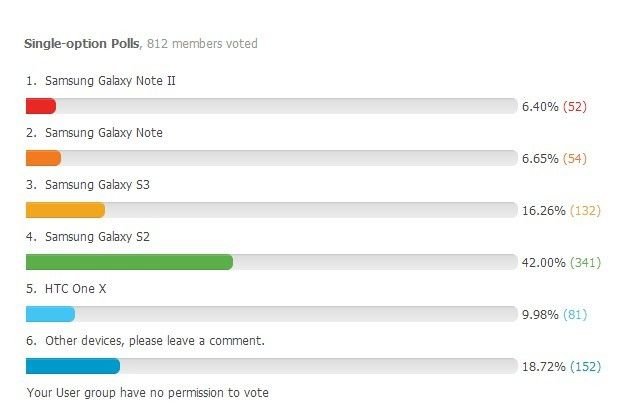This screenshot has width=631, height=420.
Task: Click the red Samsung Galaxy Note II bar
Action: (x=41, y=106)
